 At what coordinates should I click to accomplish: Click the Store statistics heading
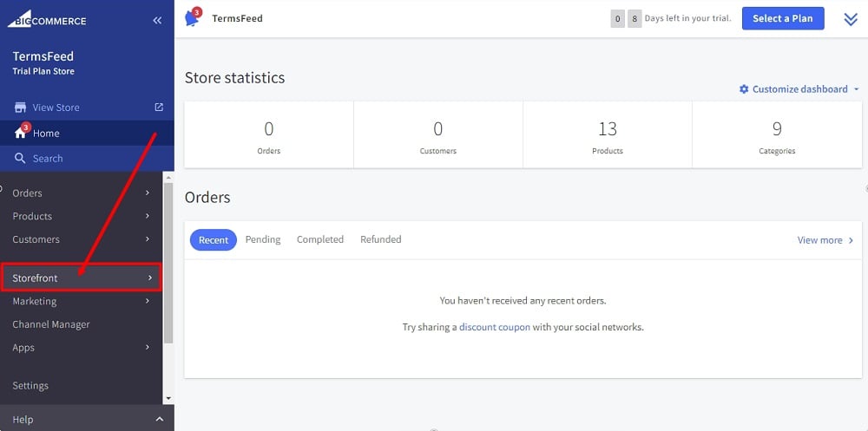click(x=234, y=77)
